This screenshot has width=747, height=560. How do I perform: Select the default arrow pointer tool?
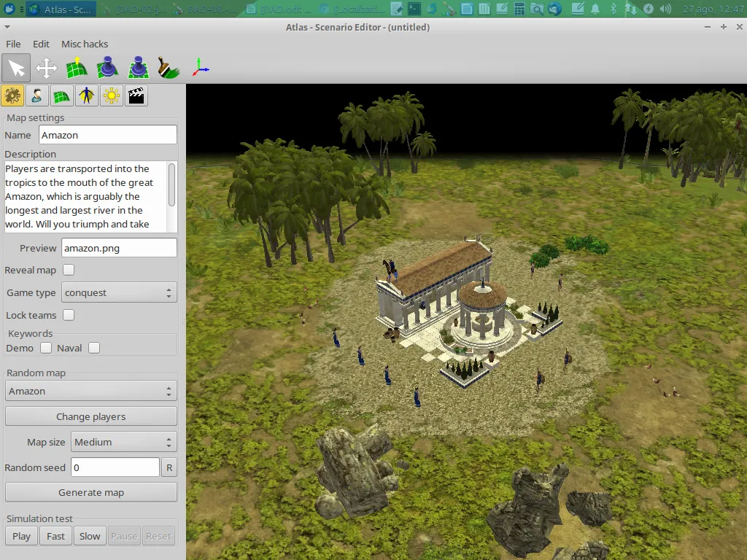point(17,68)
